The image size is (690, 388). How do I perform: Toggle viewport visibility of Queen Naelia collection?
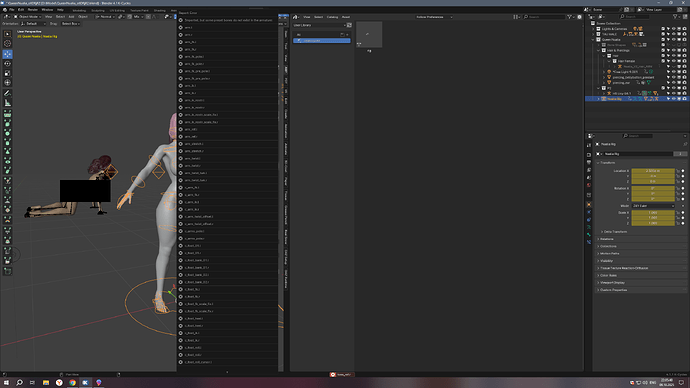(x=673, y=40)
